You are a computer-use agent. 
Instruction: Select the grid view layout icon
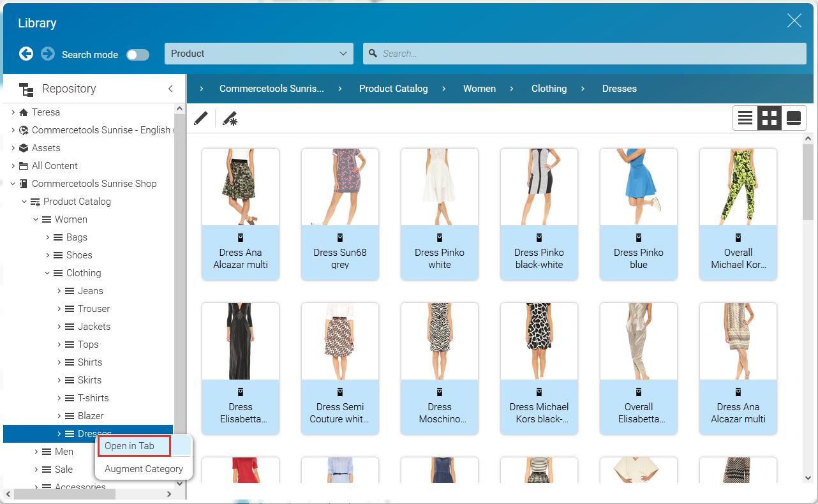coord(769,118)
